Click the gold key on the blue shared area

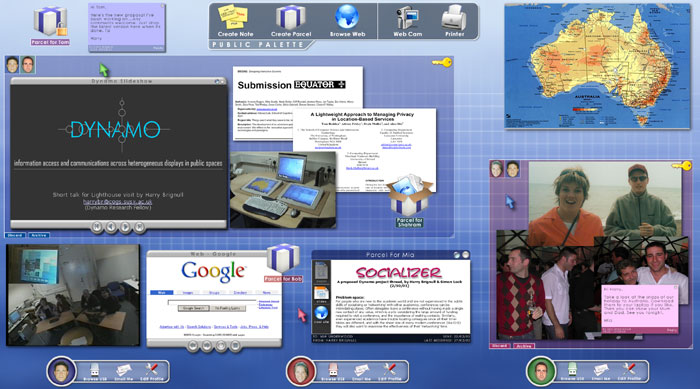coord(442,63)
